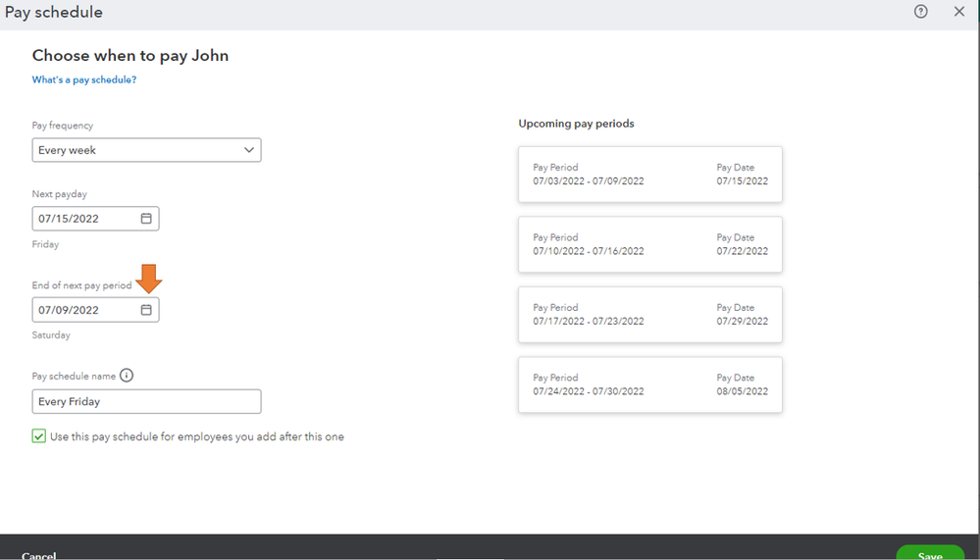980x560 pixels.
Task: Click the 'Upcoming pay periods' heading
Action: tap(576, 124)
